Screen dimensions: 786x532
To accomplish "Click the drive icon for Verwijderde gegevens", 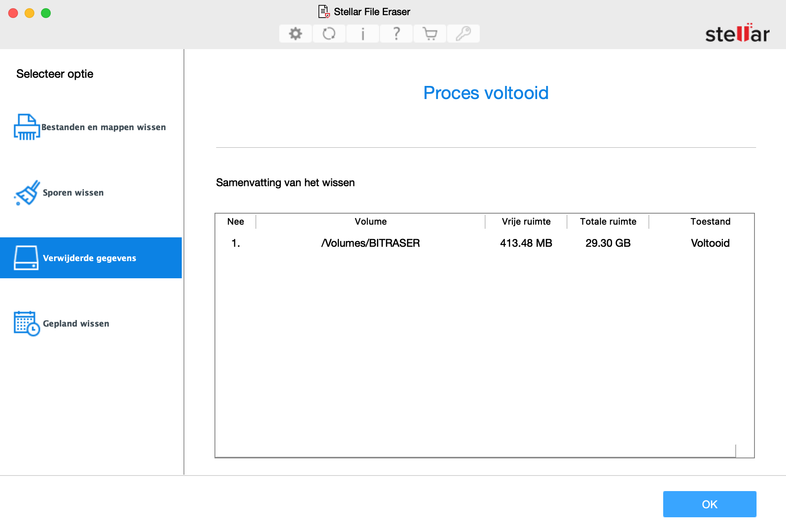I will coord(26,258).
